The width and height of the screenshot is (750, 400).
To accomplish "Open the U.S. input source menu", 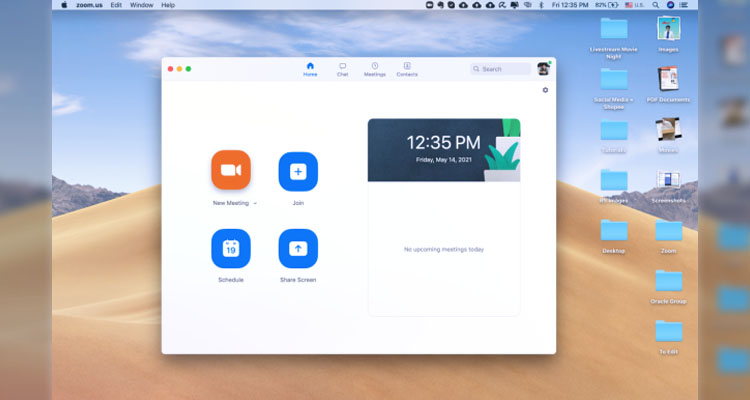I will (x=635, y=5).
